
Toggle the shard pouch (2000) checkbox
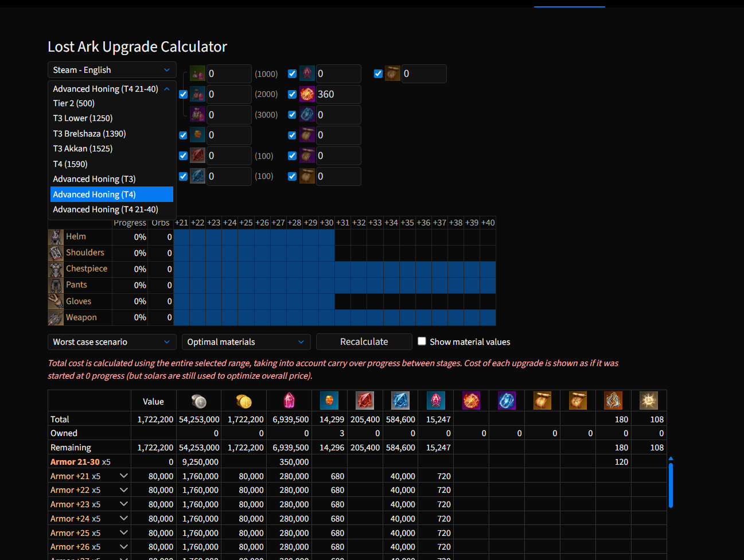click(x=183, y=94)
